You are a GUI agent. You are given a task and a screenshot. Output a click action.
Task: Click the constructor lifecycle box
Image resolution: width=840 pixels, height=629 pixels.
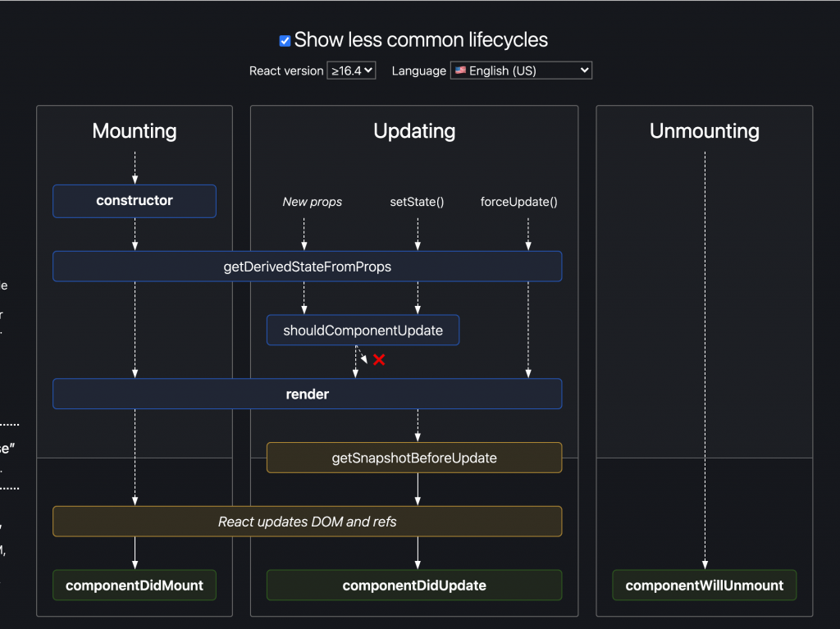pos(135,201)
